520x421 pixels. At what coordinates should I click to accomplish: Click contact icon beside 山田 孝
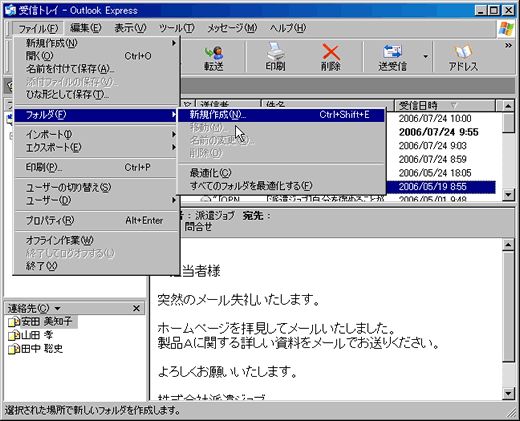tap(14, 335)
